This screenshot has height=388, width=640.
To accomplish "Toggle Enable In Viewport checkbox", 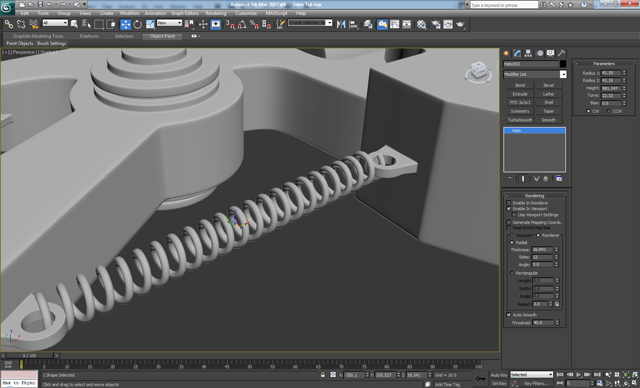I will pyautogui.click(x=509, y=208).
